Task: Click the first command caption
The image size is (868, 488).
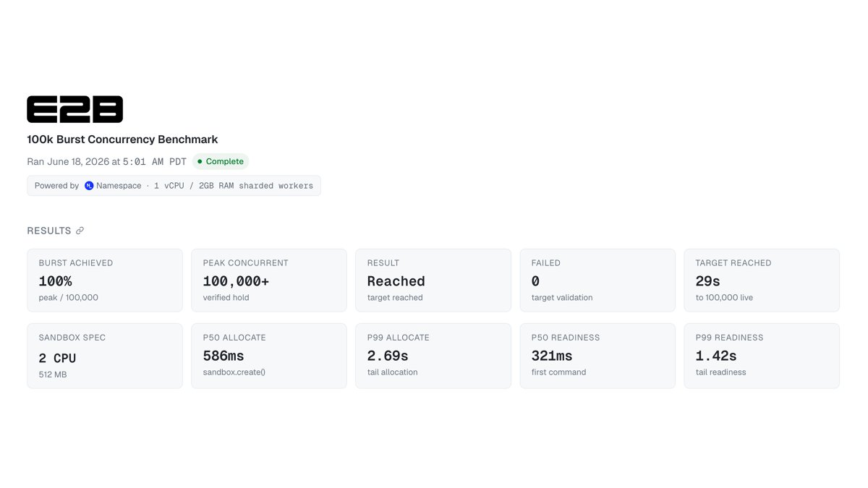Action: tap(559, 372)
